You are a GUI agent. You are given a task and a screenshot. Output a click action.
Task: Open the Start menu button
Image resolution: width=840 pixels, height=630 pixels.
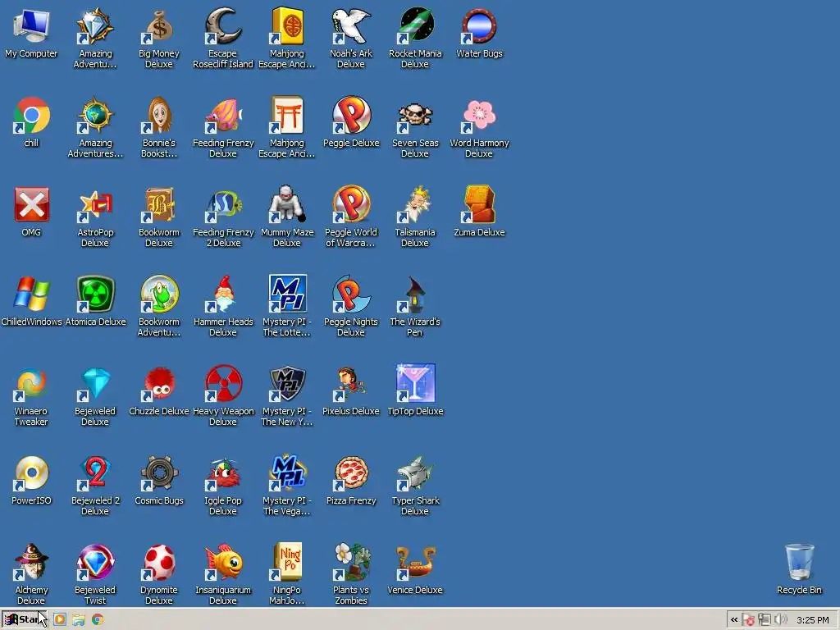25,619
